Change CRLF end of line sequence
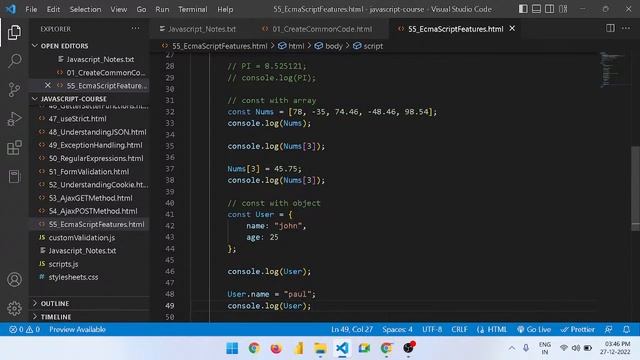Screen dimensions: 640x360 pyautogui.click(x=459, y=329)
